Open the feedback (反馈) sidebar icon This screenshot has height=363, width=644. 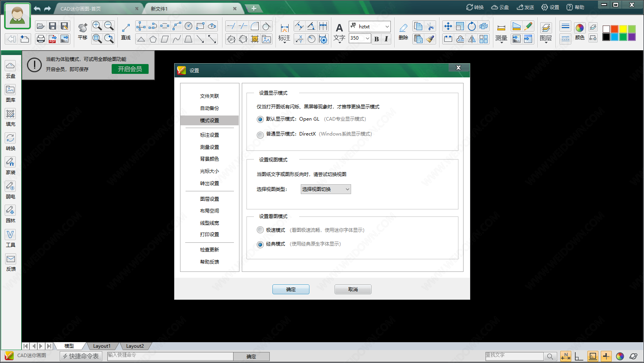(11, 262)
